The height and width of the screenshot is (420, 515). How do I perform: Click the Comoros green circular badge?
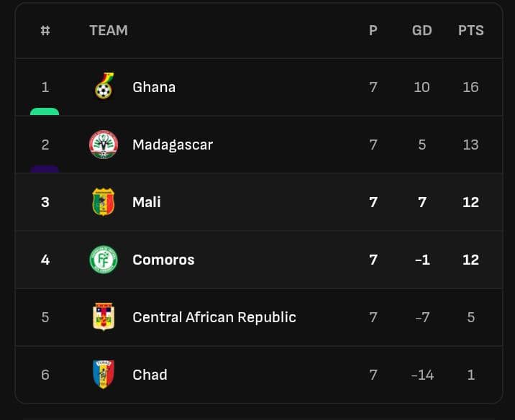coord(104,260)
